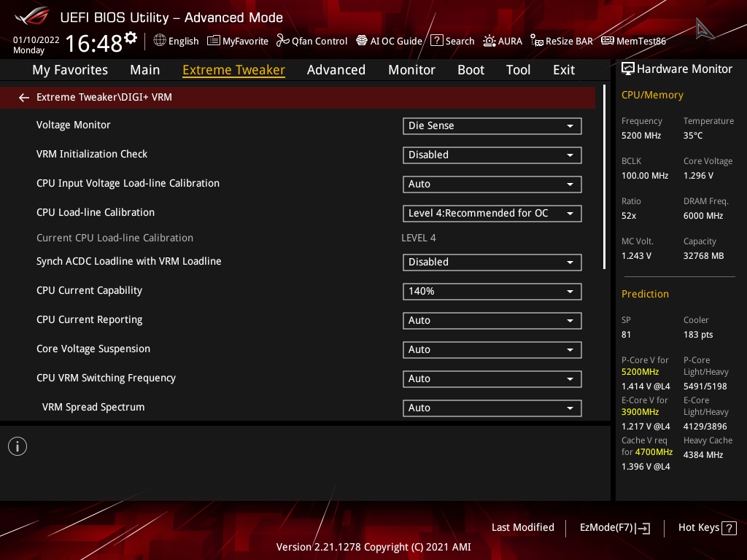Open Qfan Control fan icon
Screen dimensions: 747x560
283,41
